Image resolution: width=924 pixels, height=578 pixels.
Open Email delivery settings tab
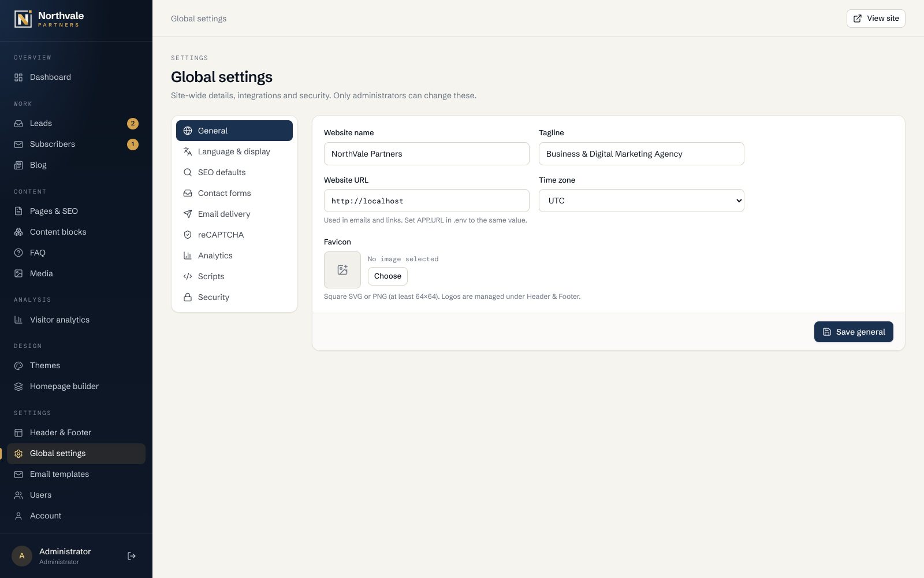pos(234,214)
